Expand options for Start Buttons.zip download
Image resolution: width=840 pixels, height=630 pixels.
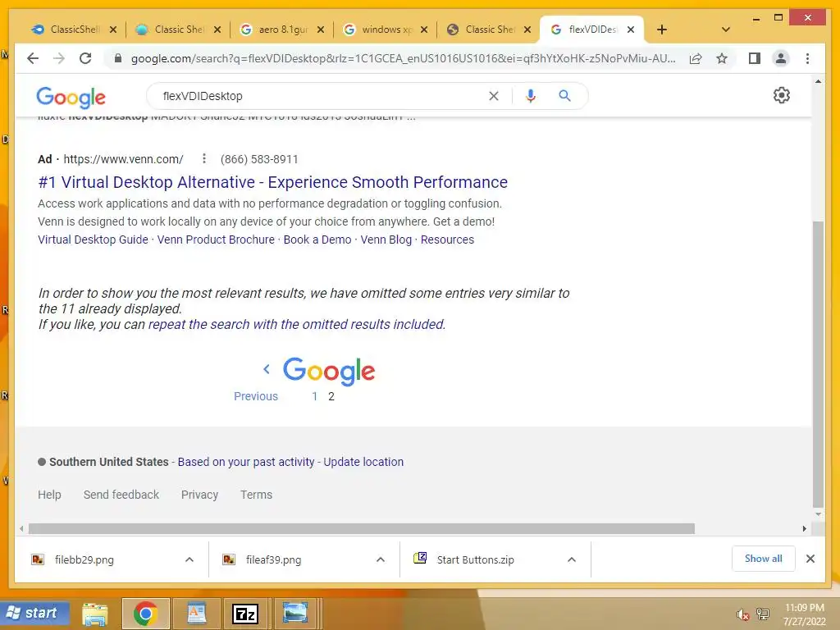[572, 559]
